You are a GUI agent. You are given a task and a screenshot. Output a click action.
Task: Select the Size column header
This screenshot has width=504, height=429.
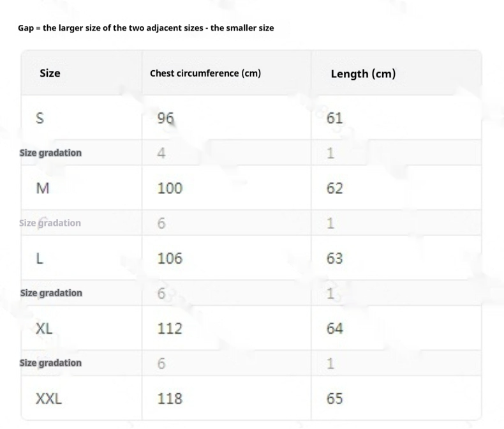[x=50, y=73]
